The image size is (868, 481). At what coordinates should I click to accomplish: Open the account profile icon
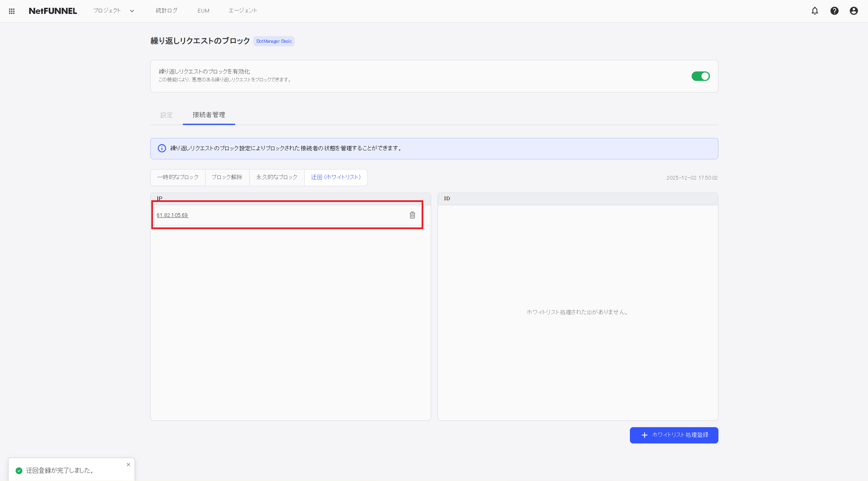[853, 11]
